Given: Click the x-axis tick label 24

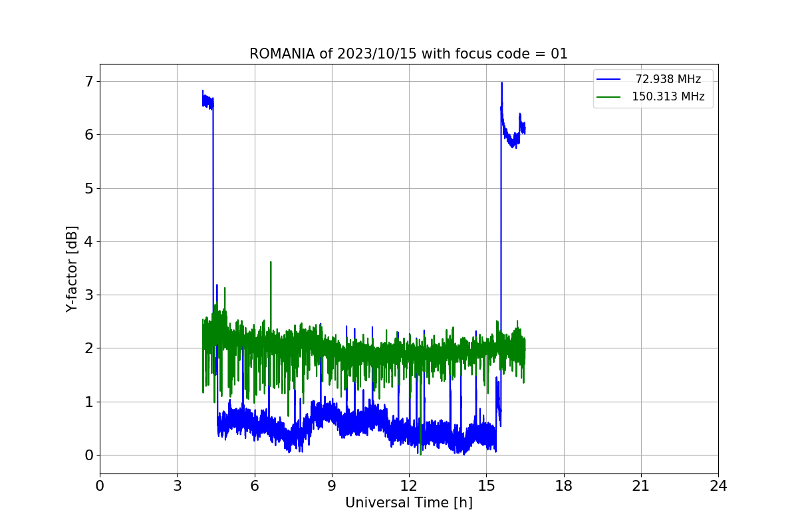Looking at the screenshot, I should click(718, 486).
